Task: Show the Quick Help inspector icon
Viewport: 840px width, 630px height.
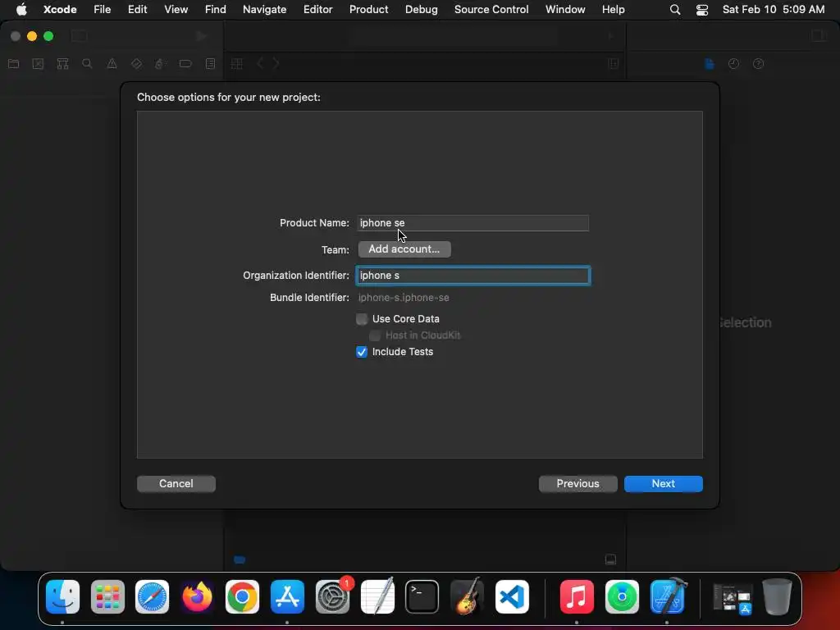Action: pos(758,64)
